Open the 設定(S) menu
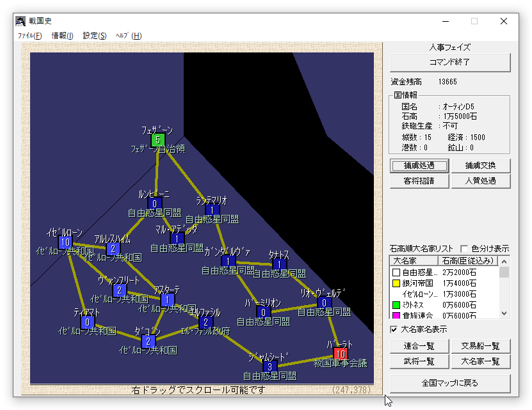 pyautogui.click(x=95, y=36)
